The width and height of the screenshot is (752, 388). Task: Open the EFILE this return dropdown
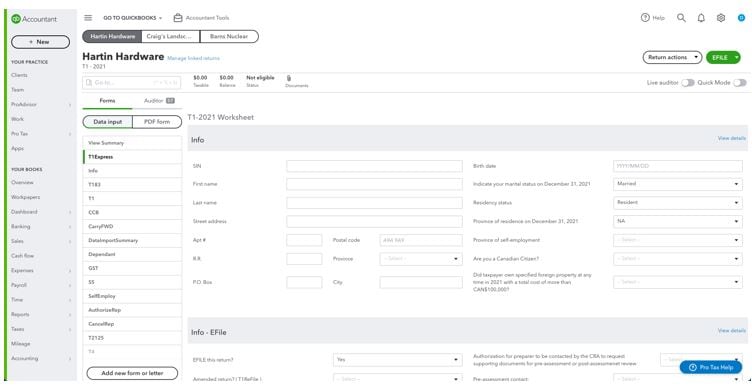(x=398, y=360)
